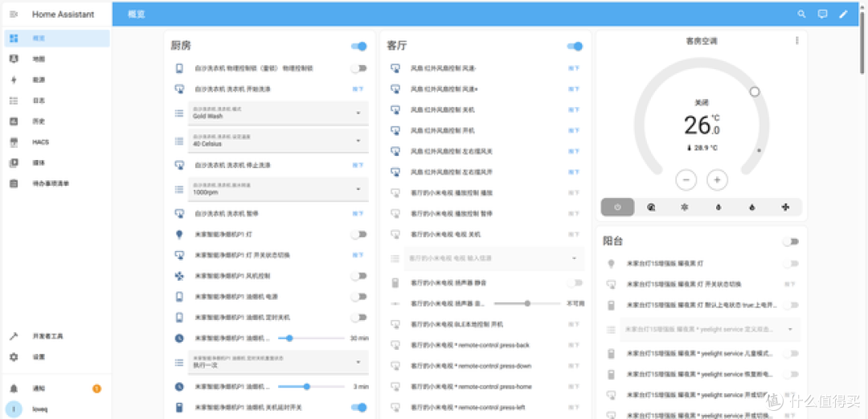Adjust the 3 min 油烟机 slider
This screenshot has width=868, height=419.
click(x=311, y=386)
